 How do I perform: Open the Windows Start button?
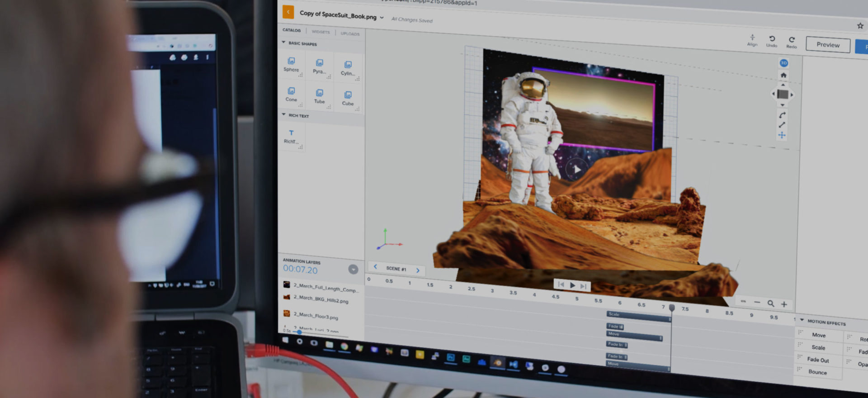285,340
